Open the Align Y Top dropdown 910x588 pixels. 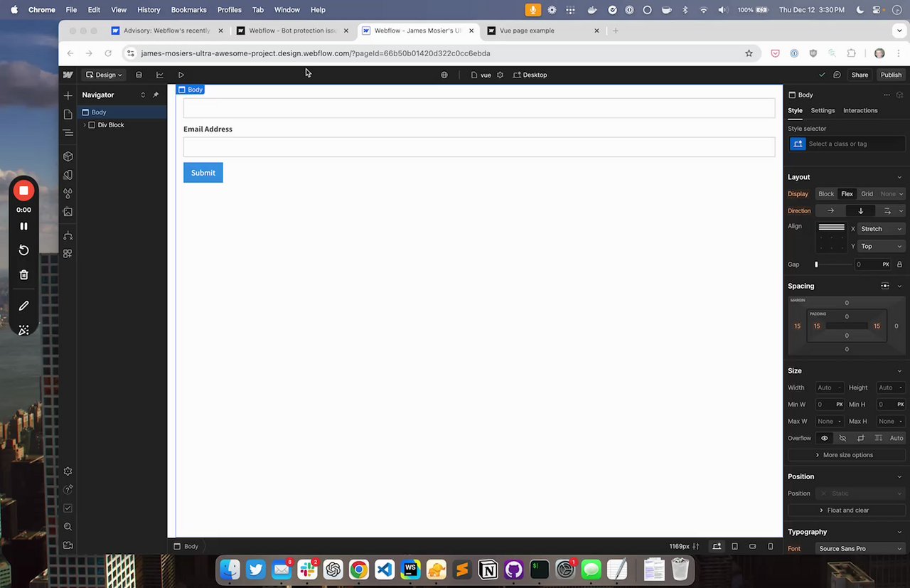pos(881,247)
